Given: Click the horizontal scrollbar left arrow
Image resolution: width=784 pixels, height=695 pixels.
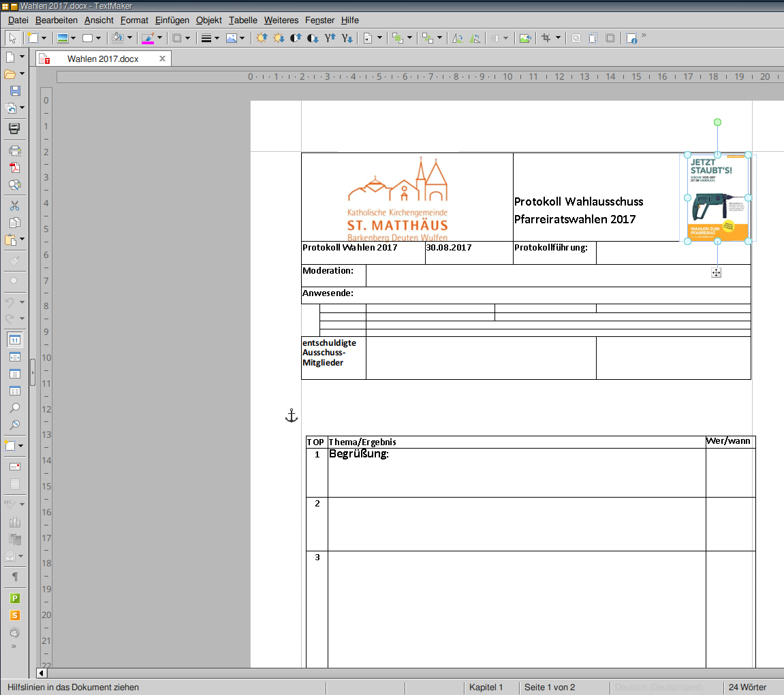Looking at the screenshot, I should [42, 673].
